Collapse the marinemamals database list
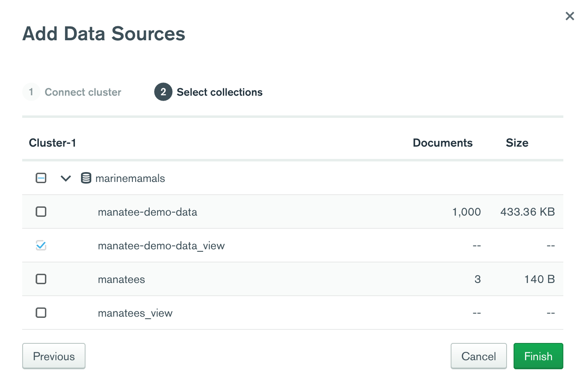588x391 pixels. click(x=65, y=178)
